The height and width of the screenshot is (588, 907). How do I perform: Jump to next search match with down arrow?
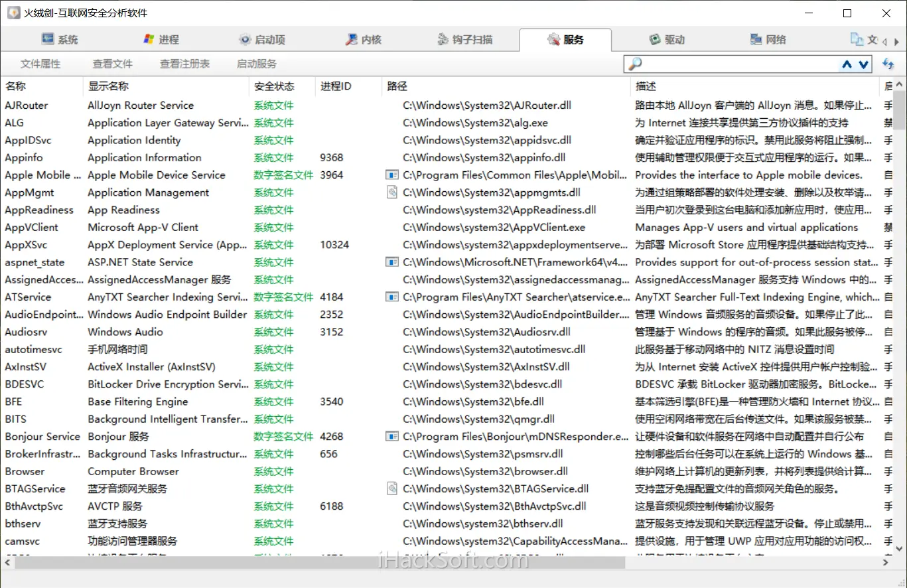point(863,64)
